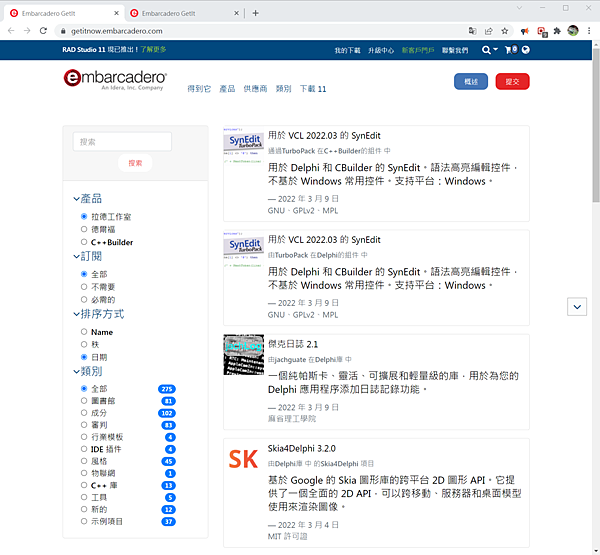Select the C++Builder product radio
This screenshot has width=600, height=555.
[x=84, y=242]
